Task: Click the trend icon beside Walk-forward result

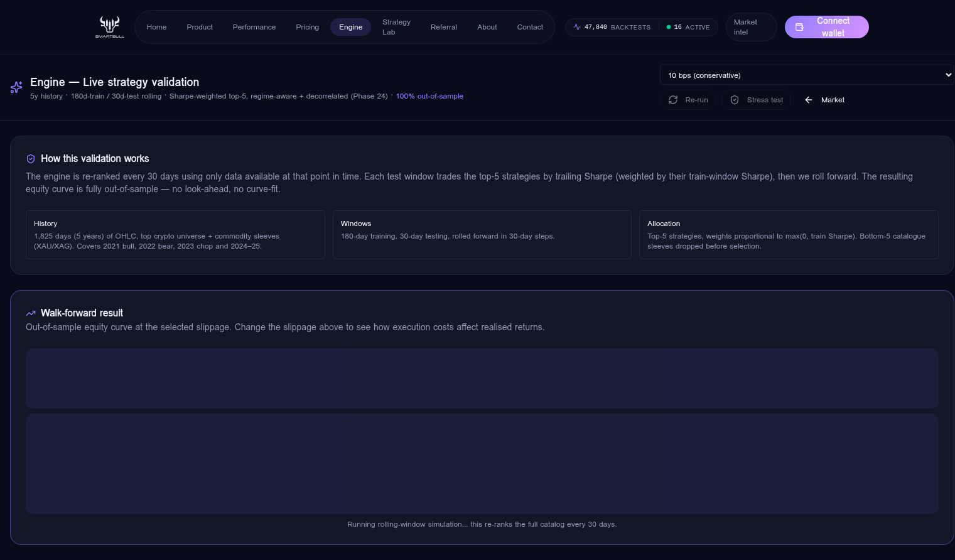Action: pyautogui.click(x=31, y=313)
